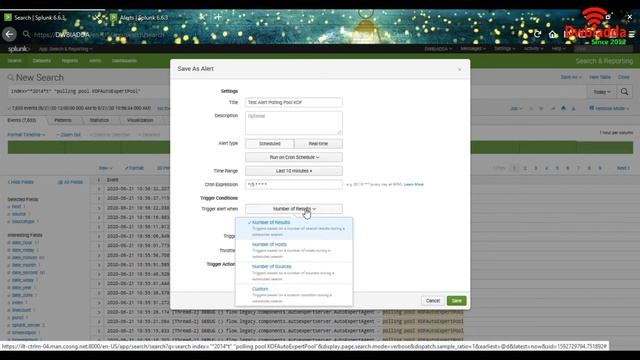Image resolution: width=640 pixels, height=360 pixels.
Task: Click Close link on search page
Action: 623,77
